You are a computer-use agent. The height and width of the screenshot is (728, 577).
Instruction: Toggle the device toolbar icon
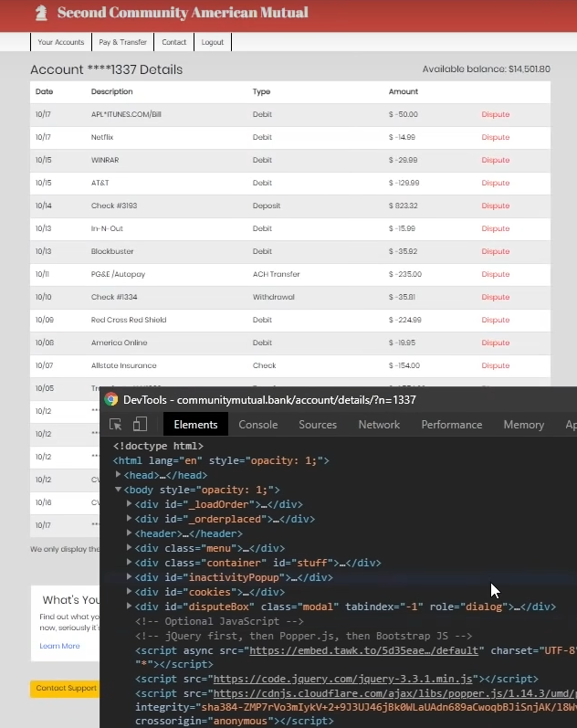[140, 425]
